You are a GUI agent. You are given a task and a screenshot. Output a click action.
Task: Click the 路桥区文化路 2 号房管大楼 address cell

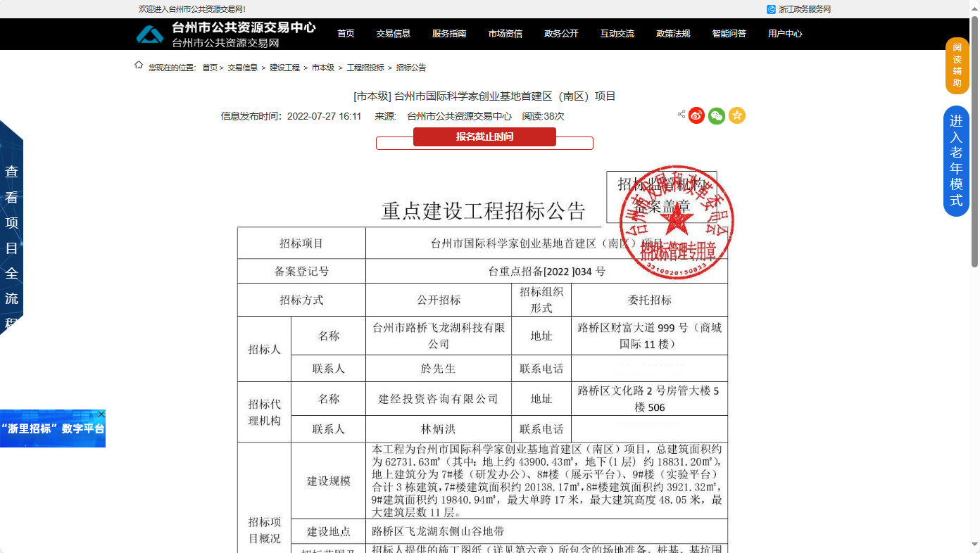click(649, 399)
